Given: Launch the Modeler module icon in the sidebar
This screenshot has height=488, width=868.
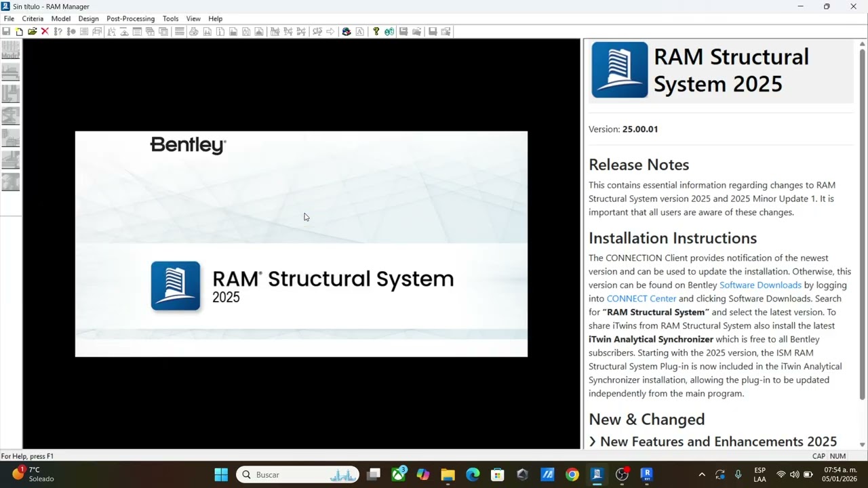Looking at the screenshot, I should pyautogui.click(x=10, y=50).
